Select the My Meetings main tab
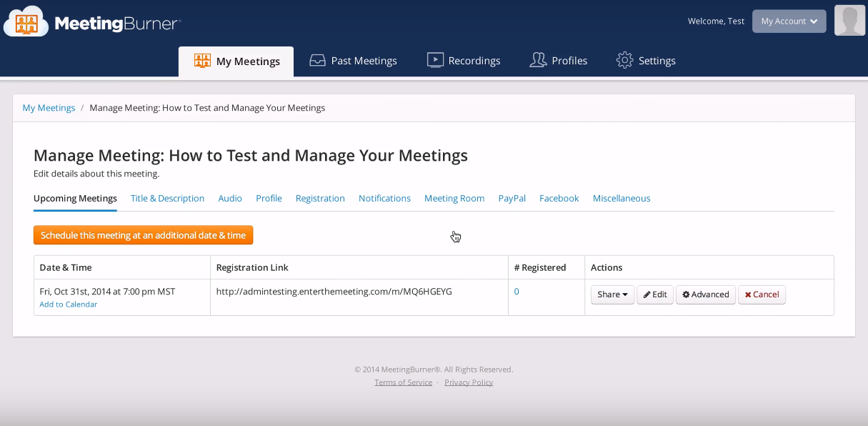Viewport: 868px width, 426px height. [x=236, y=61]
